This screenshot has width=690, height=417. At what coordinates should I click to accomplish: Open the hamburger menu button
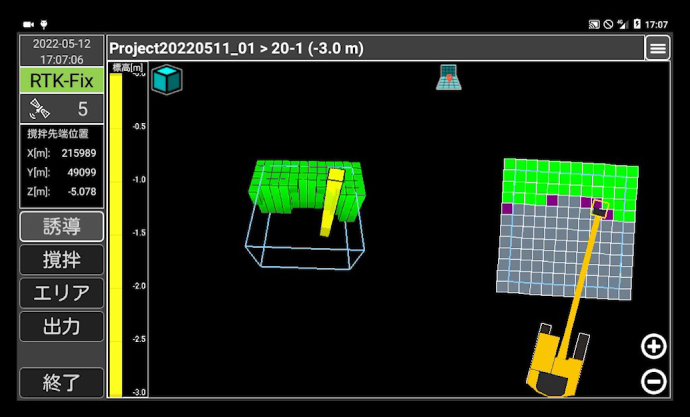(x=657, y=48)
